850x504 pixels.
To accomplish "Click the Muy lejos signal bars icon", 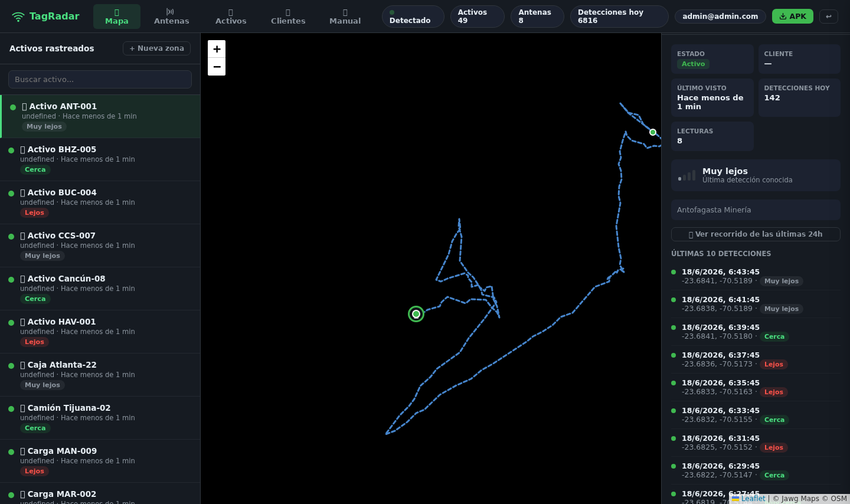I will point(686,175).
